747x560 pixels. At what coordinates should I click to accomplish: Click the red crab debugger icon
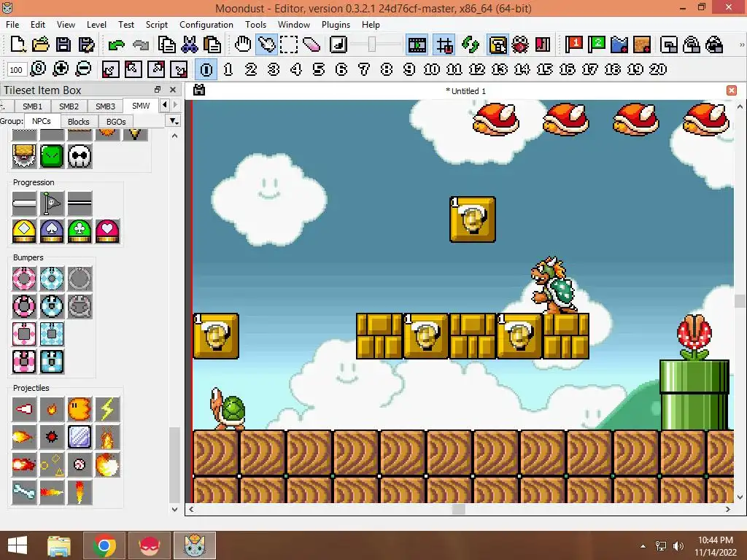[520, 44]
